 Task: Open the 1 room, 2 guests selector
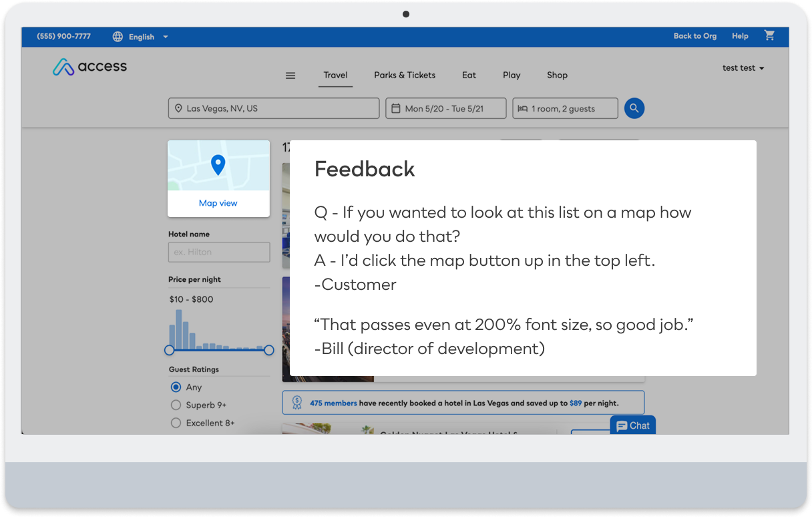(565, 109)
